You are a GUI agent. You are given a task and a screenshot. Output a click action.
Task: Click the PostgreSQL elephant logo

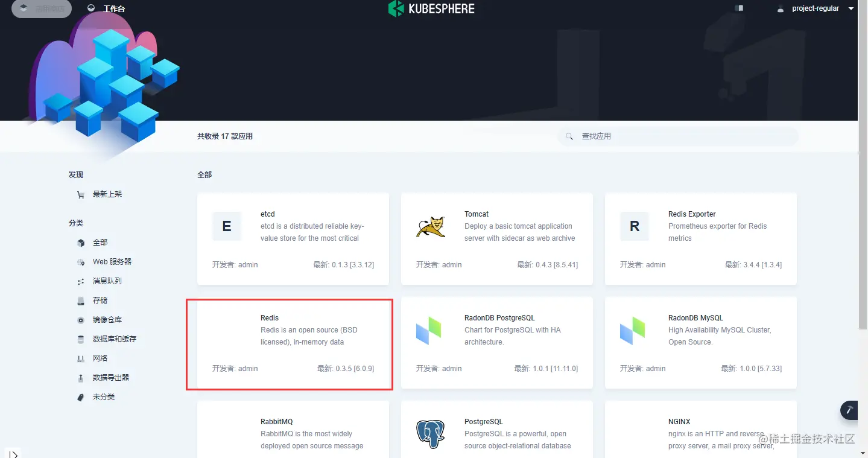tap(431, 434)
